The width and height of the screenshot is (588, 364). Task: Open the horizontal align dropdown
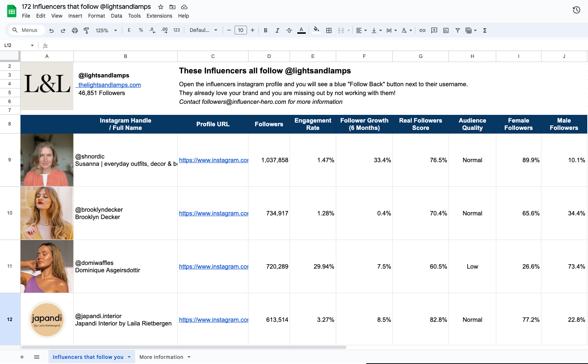[361, 30]
